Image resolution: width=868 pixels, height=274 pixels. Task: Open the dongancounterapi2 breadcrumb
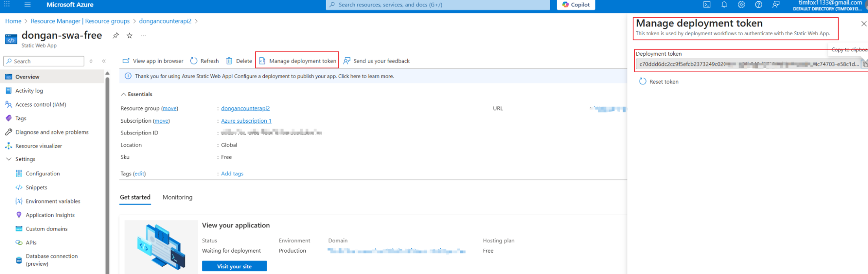click(165, 21)
